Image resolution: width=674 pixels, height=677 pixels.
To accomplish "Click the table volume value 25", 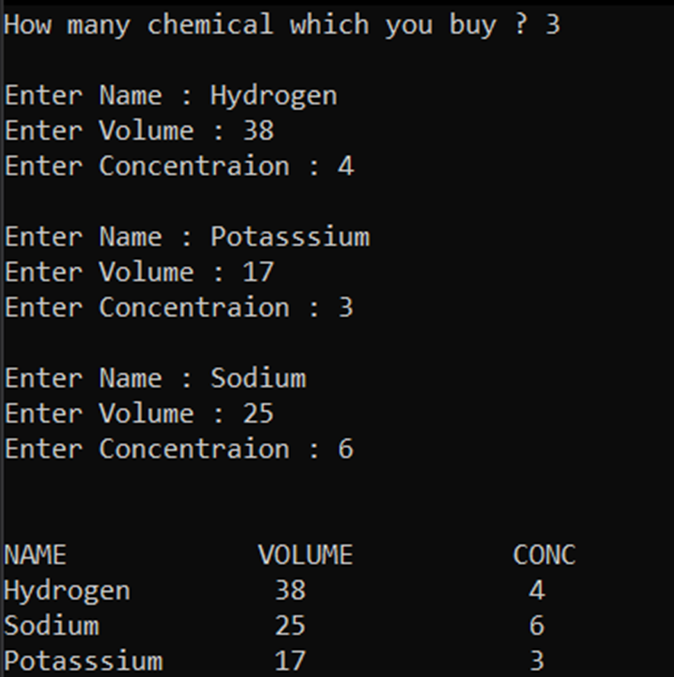I will pos(290,626).
